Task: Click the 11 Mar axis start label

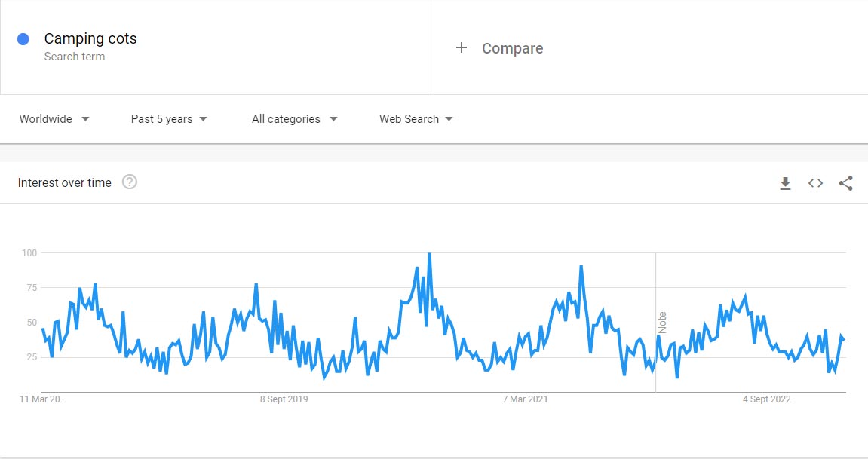Action: 42,399
